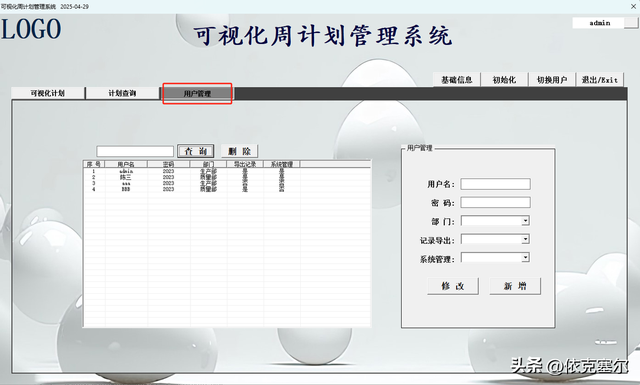Screen dimensions: 640x385
Task: Click the 删除 delete button
Action: 240,151
